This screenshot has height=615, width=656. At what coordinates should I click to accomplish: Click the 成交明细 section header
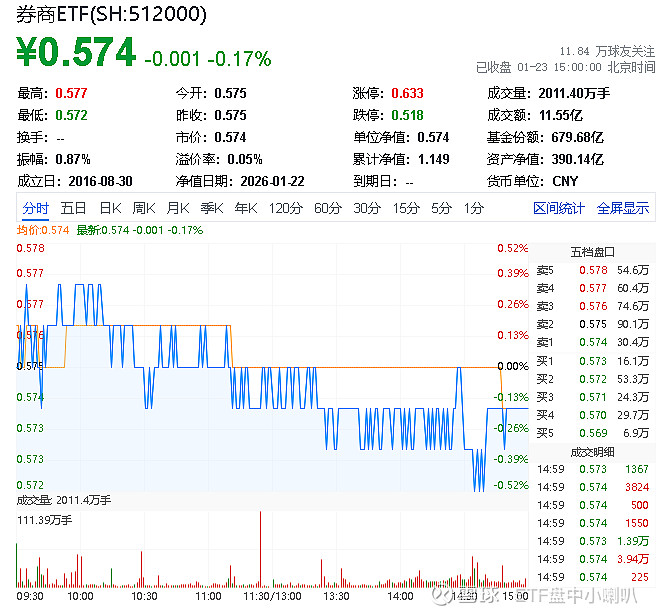click(x=592, y=451)
